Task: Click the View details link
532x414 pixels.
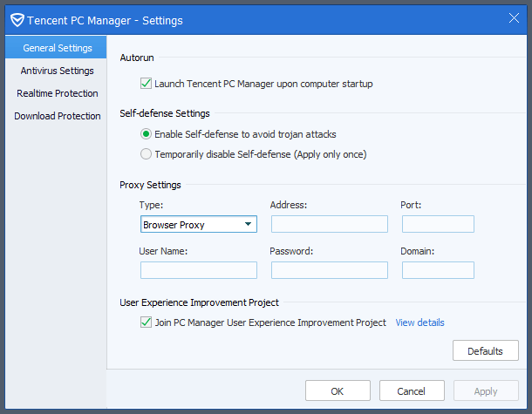Action: [x=419, y=322]
